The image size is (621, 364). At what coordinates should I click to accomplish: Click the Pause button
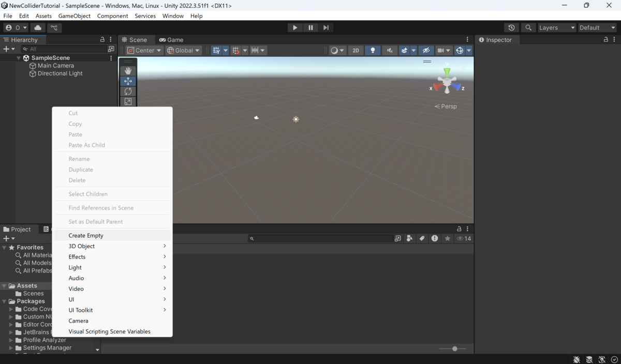point(310,27)
